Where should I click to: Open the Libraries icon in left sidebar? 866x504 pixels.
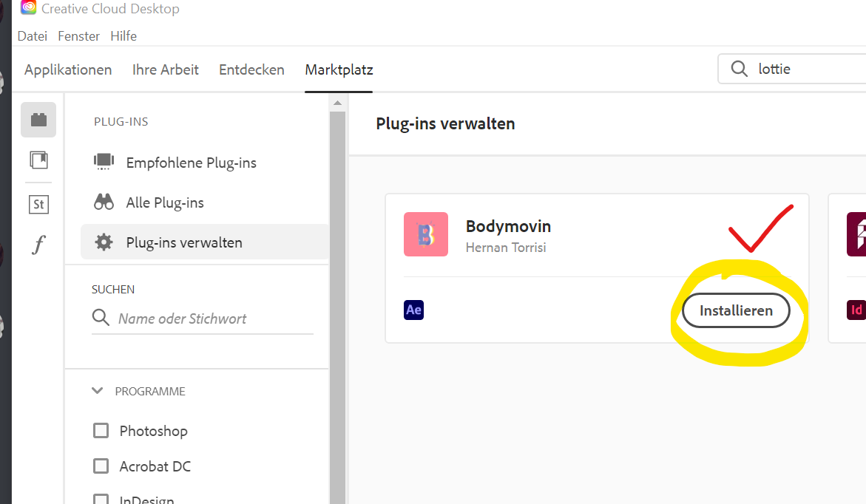coord(38,160)
